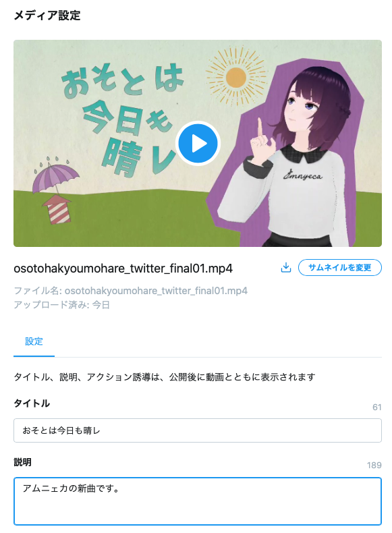
Task: Click the メディア設定 page heading
Action: (47, 16)
